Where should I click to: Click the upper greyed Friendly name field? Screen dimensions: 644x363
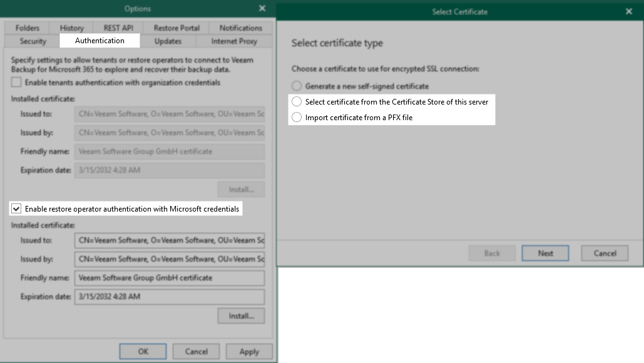[170, 151]
